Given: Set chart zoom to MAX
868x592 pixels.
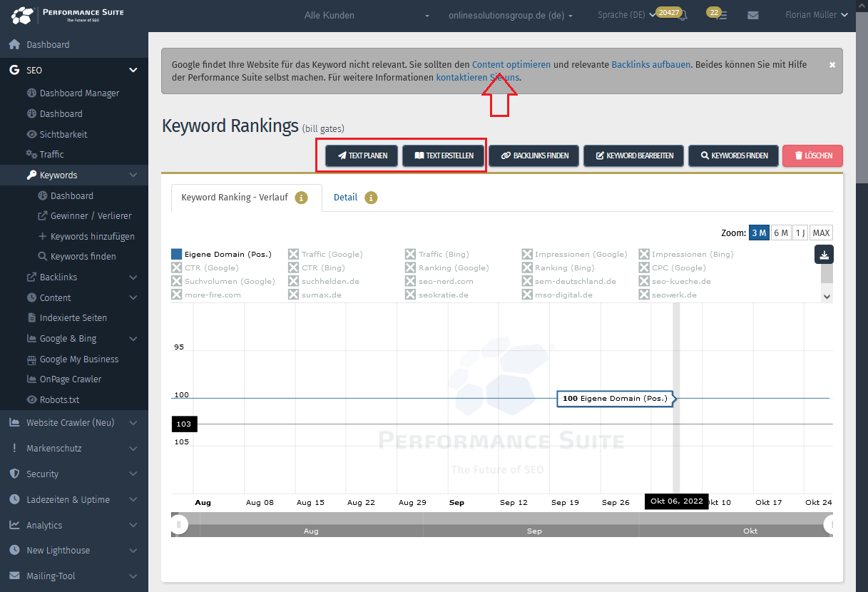Looking at the screenshot, I should pyautogui.click(x=821, y=233).
